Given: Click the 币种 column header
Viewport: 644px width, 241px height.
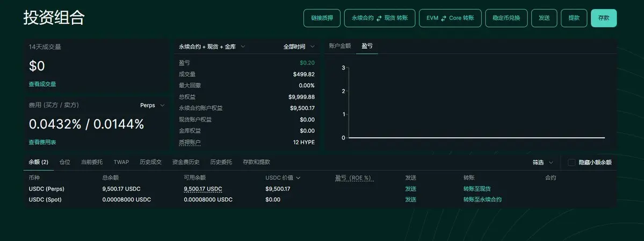Looking at the screenshot, I should coord(34,178).
